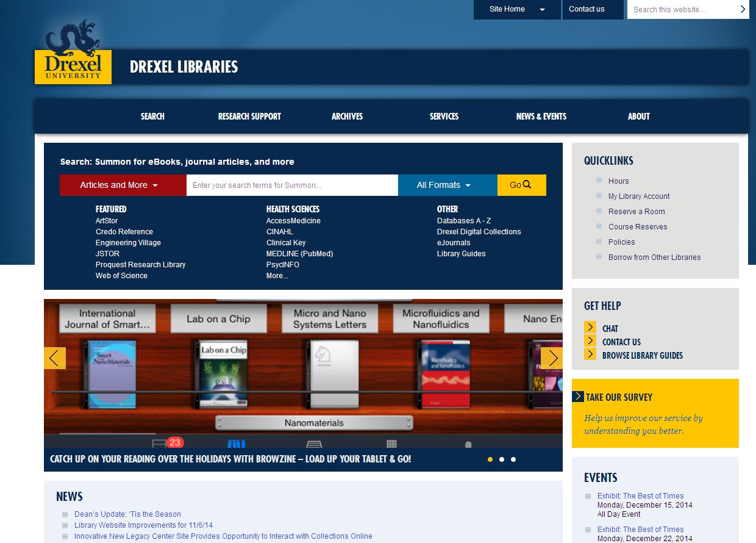Open the All Formats dropdown
The image size is (756, 543).
(448, 185)
